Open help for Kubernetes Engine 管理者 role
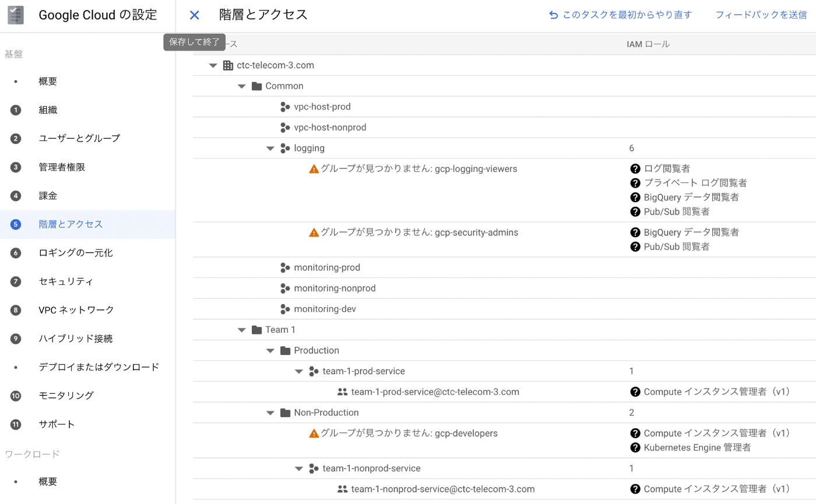816x504 pixels. [635, 447]
